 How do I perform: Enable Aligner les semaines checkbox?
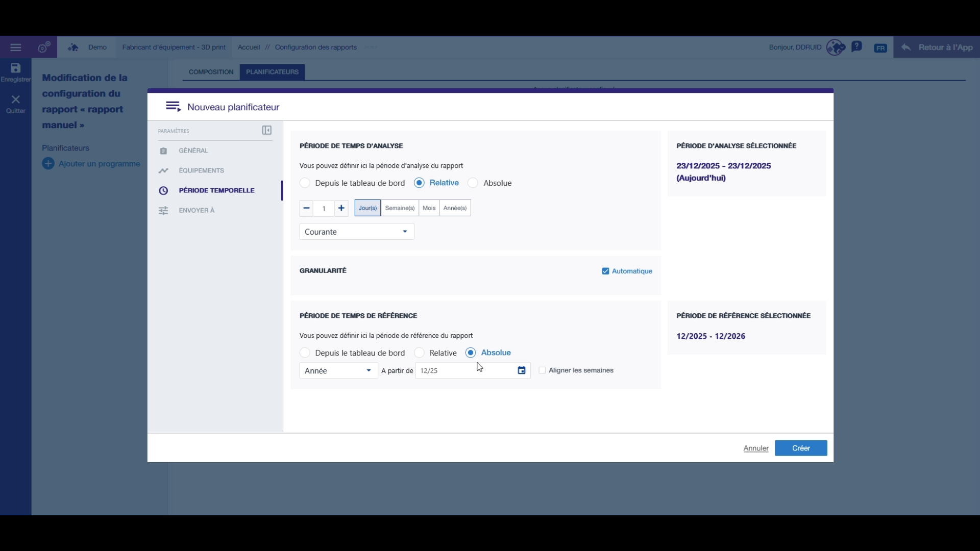pos(542,371)
